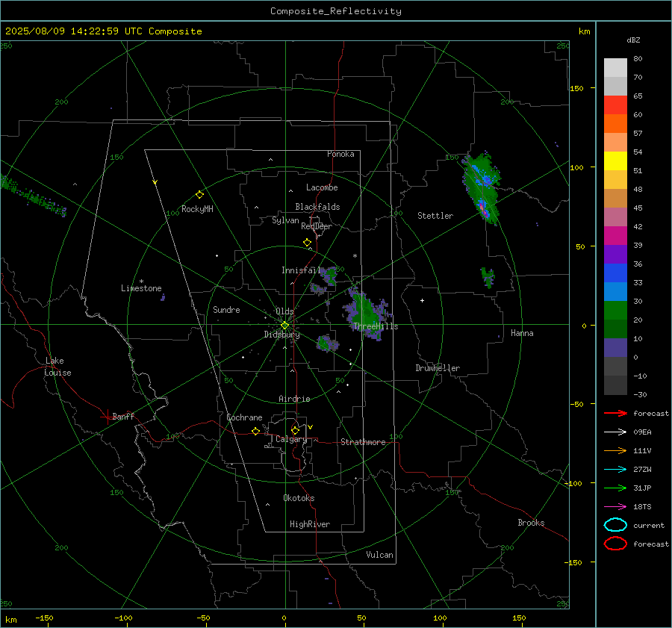Click the Limestone label
This screenshot has height=628, width=672.
coord(141,288)
